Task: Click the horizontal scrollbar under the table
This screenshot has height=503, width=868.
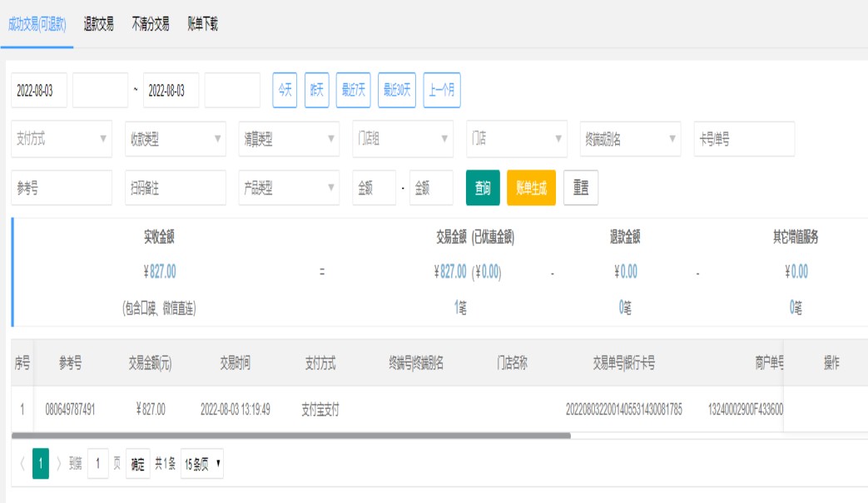Action: [x=291, y=435]
